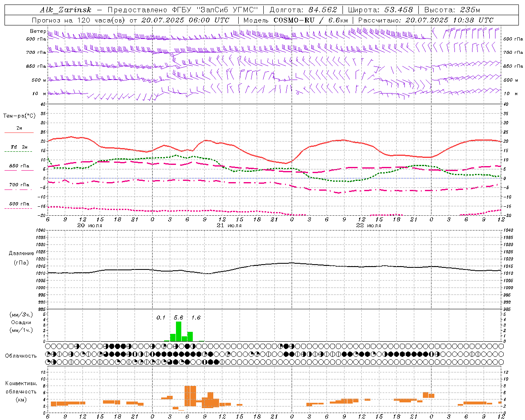Click the Td 2м dew point legend entry
This screenshot has height=420, width=525.
point(19,148)
